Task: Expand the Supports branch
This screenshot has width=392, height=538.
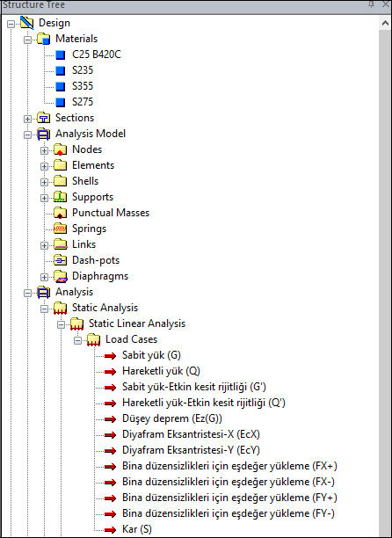Action: 44,198
